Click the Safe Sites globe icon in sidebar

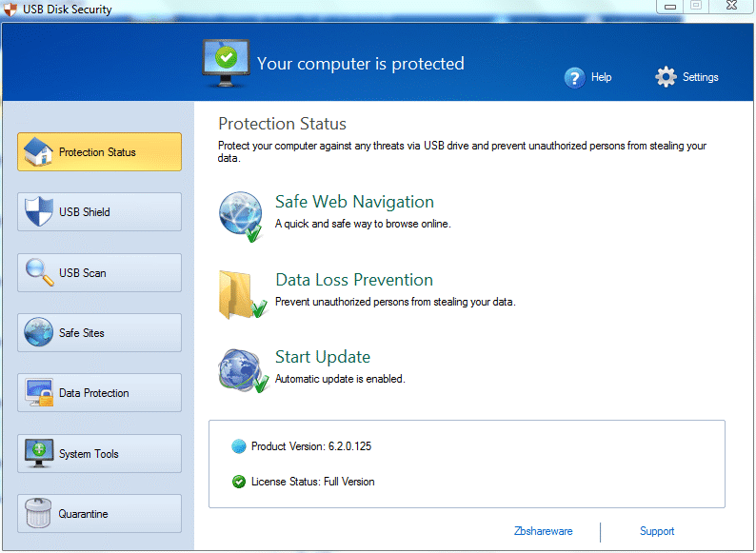coord(39,332)
